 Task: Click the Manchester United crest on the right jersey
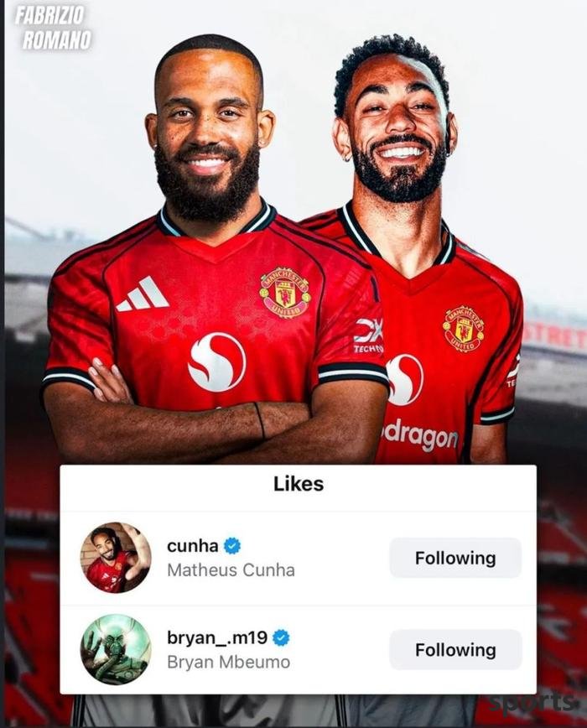464,329
